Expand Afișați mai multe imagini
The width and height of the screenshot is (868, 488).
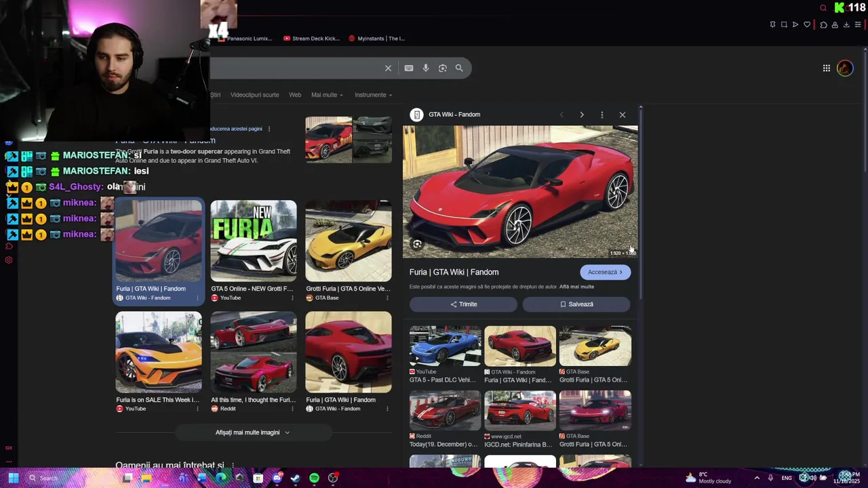(x=252, y=432)
